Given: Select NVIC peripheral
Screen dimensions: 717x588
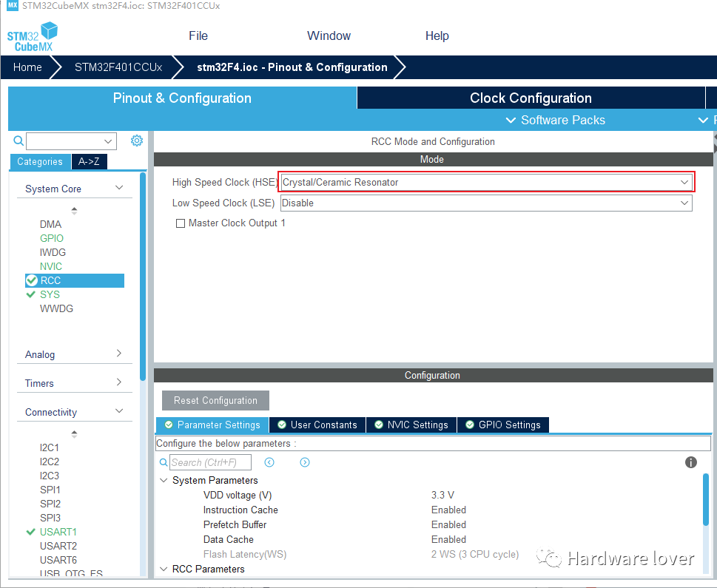Looking at the screenshot, I should tap(51, 266).
